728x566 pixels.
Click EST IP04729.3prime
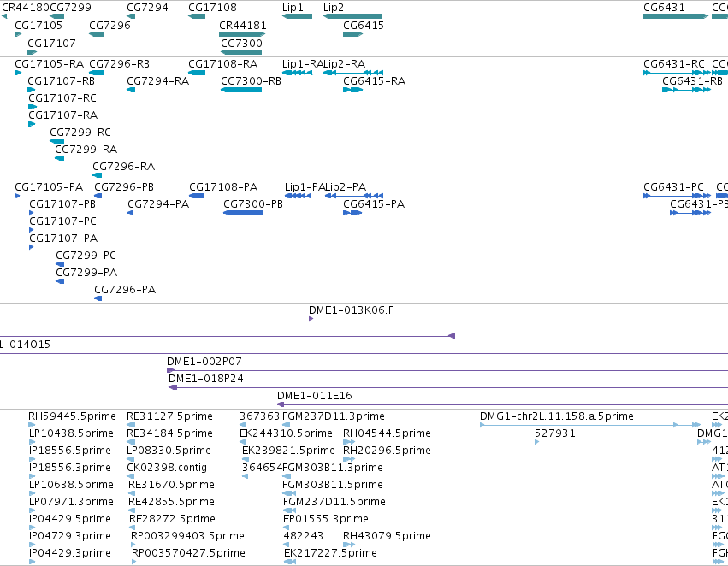pyautogui.click(x=32, y=545)
